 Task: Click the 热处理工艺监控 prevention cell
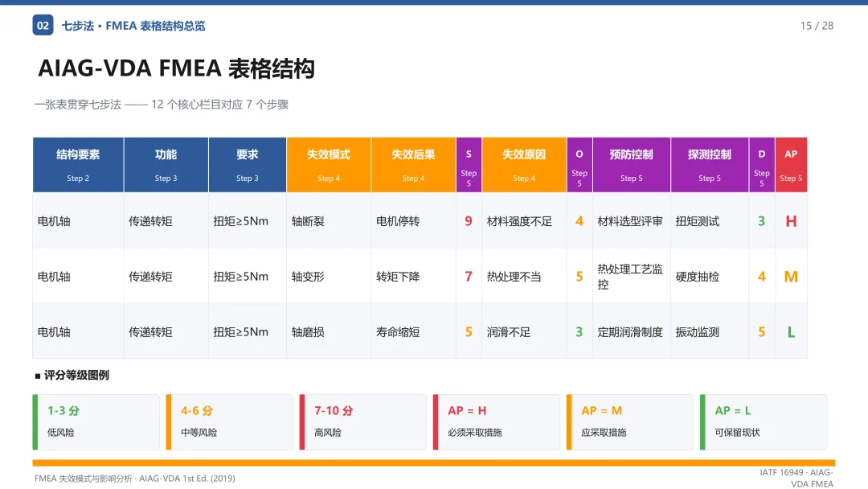coord(630,277)
